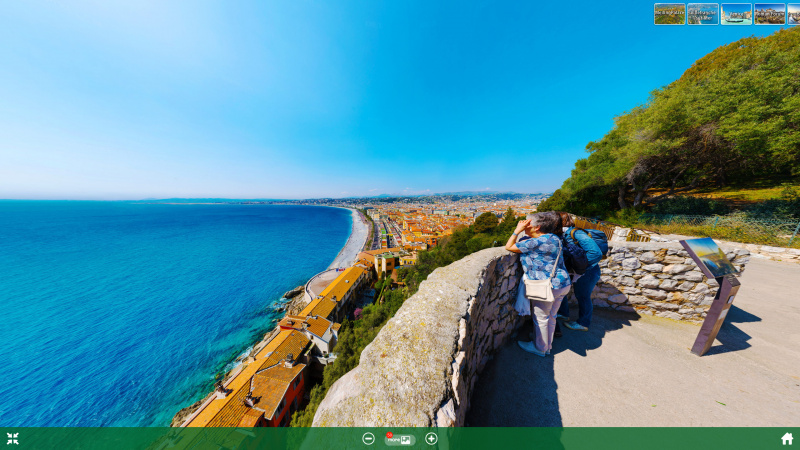Select the Venice gondola panorama thumbnail

click(x=736, y=14)
